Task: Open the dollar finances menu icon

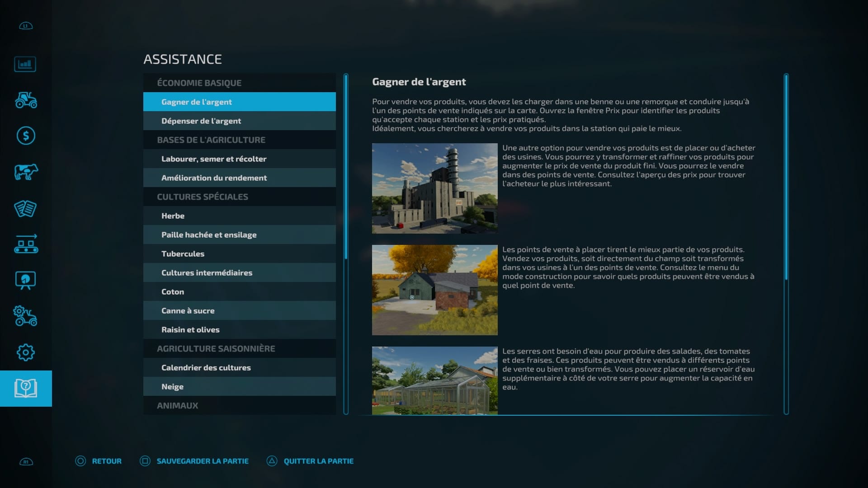Action: pos(26,136)
